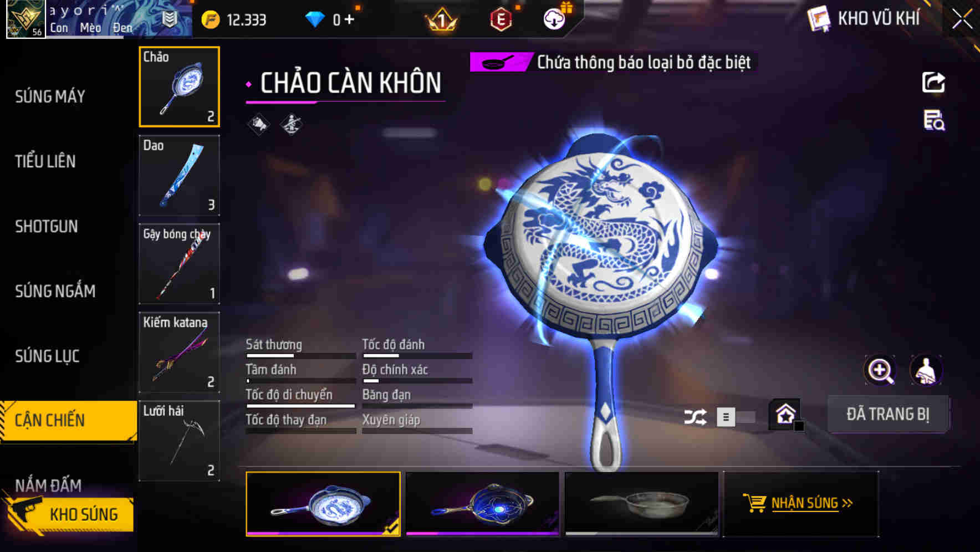
Task: Click the ĐÃ TRANG BỊ button
Action: 887,414
